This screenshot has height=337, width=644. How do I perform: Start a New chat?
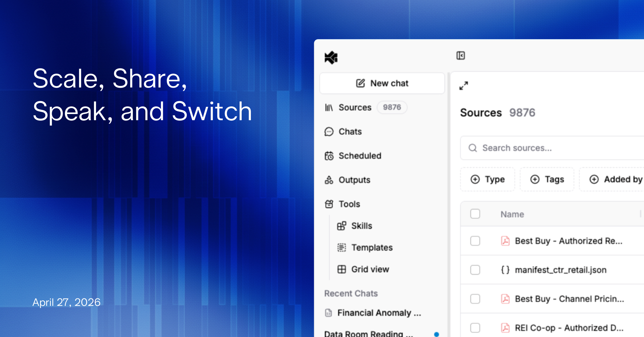382,83
